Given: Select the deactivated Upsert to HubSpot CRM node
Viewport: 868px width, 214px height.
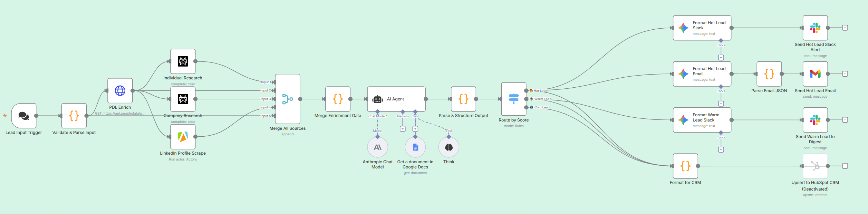Looking at the screenshot, I should [815, 166].
